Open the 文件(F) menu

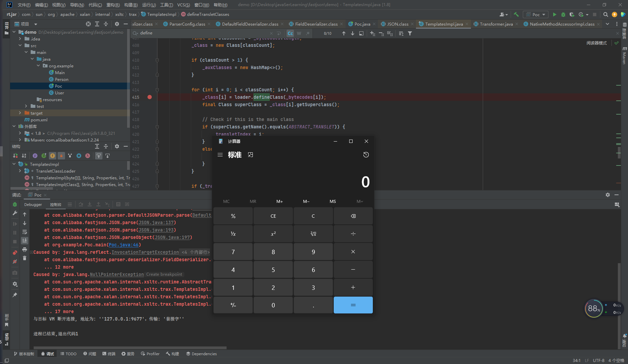[x=24, y=5]
